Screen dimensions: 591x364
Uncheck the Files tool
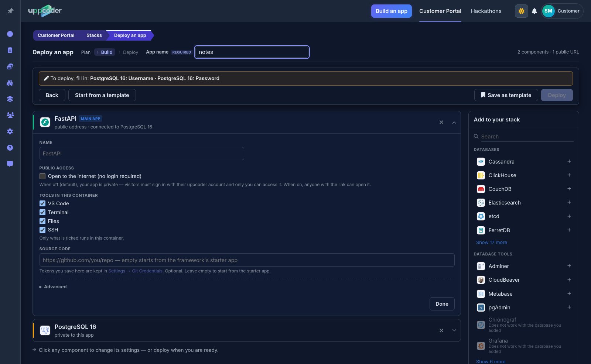pyautogui.click(x=42, y=221)
